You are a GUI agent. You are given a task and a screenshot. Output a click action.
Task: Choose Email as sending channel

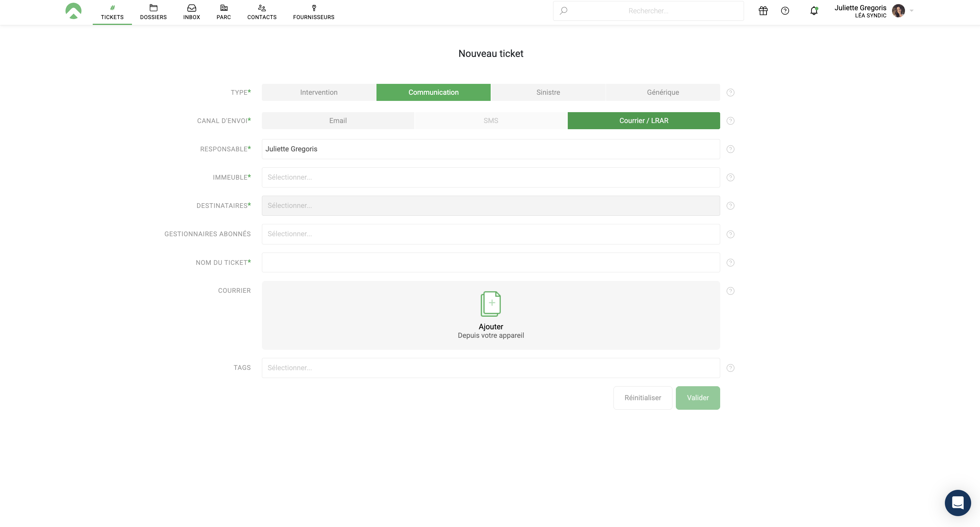(338, 121)
